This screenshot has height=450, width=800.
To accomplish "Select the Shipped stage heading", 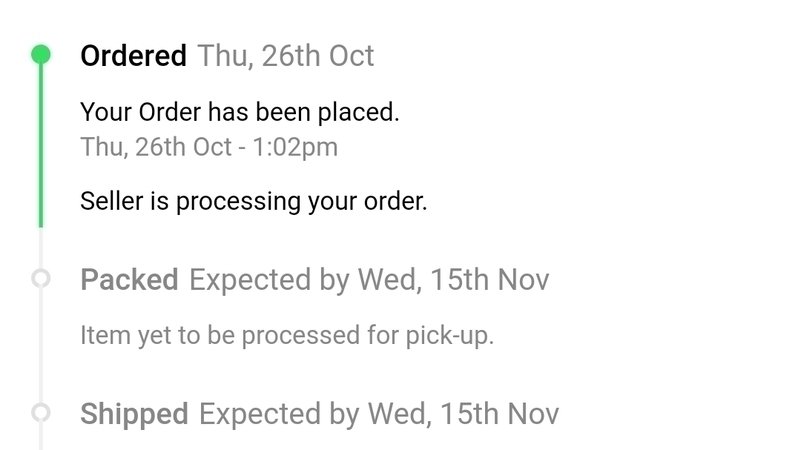I will [x=134, y=413].
